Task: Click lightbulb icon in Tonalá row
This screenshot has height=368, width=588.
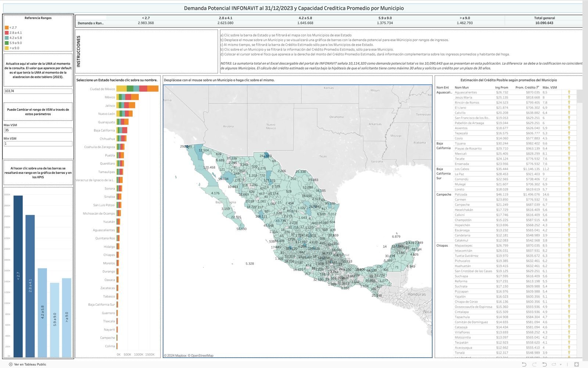Action: coord(569,353)
